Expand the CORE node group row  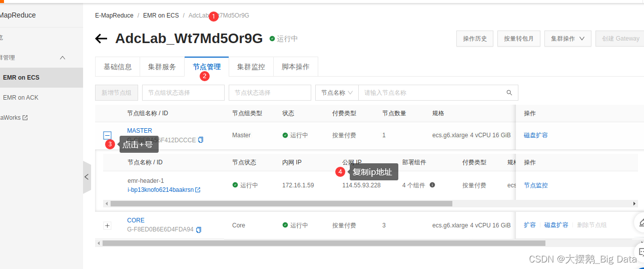point(107,225)
